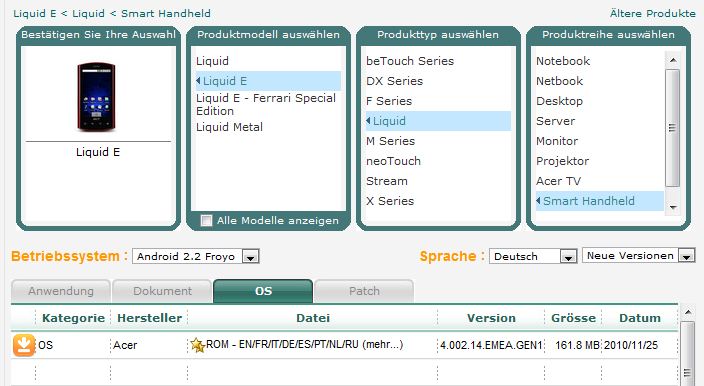Select 'Notebook' in the Produktreihe list
704x386 pixels.
pos(563,61)
